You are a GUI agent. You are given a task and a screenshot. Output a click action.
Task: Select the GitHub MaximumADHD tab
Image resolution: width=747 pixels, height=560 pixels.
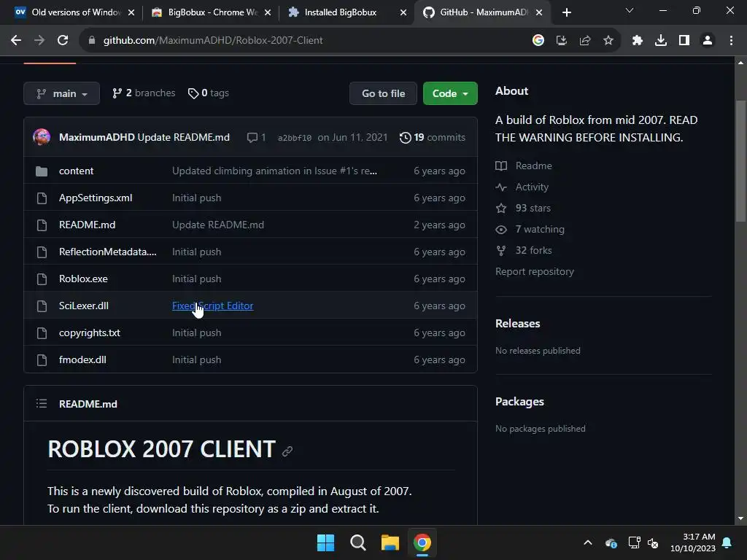click(482, 12)
